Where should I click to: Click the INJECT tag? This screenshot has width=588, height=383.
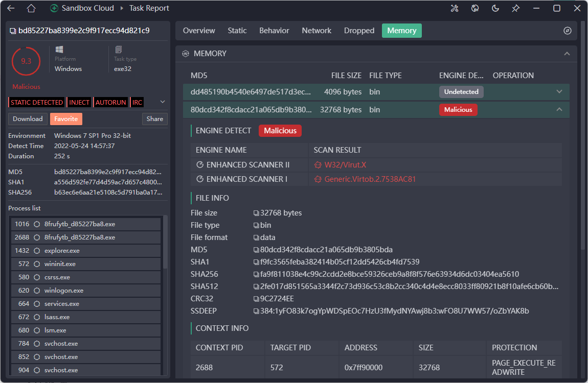(79, 102)
